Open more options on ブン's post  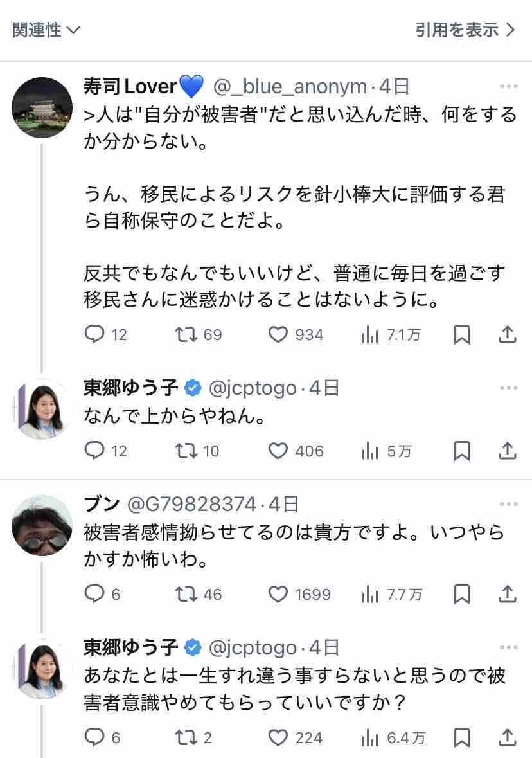(508, 505)
